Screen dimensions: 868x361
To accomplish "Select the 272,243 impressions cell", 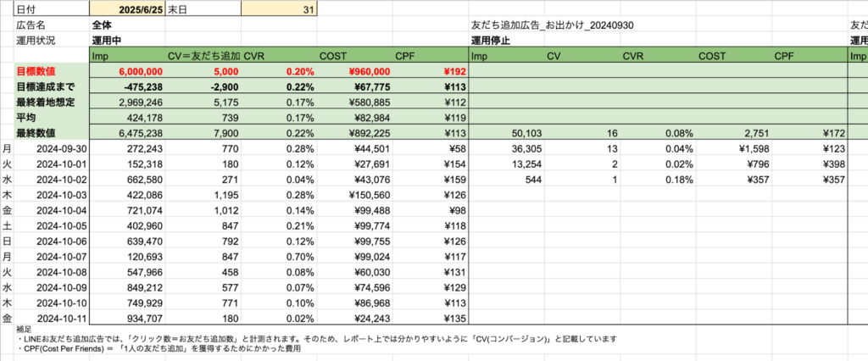I will coord(127,148).
